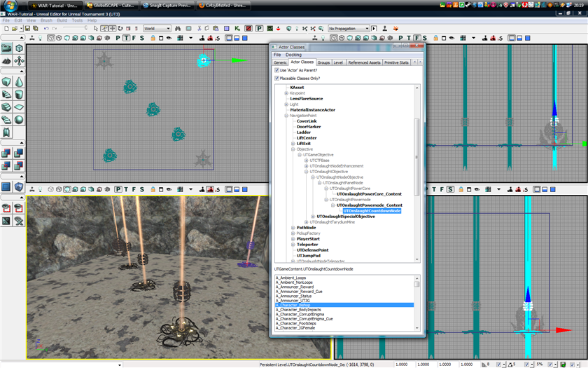Switch to Primitive Stats tab
The height and width of the screenshot is (368, 588).
point(396,62)
